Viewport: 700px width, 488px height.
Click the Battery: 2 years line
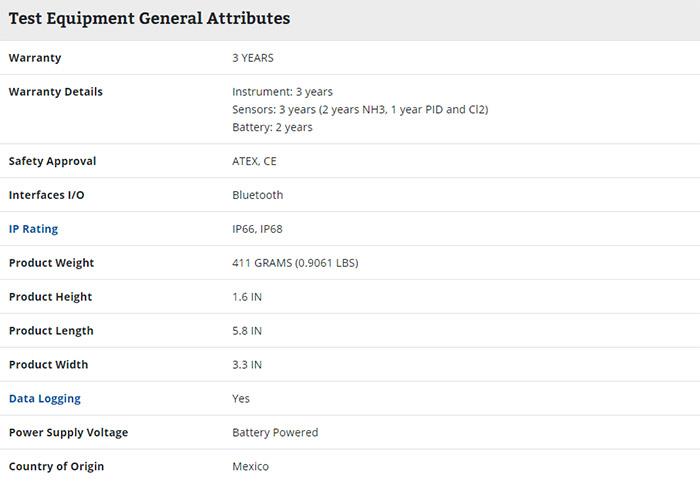click(x=272, y=128)
